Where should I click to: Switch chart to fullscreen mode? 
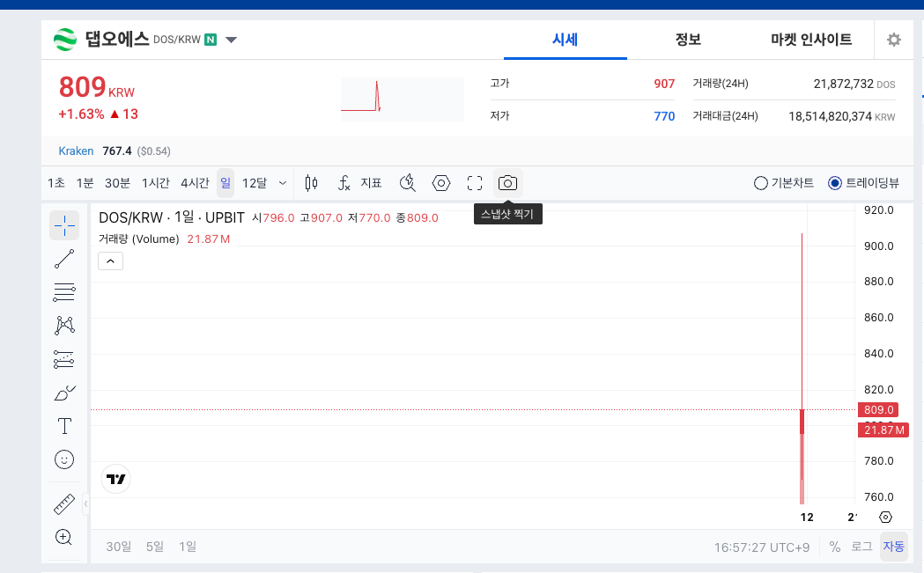pyautogui.click(x=475, y=183)
